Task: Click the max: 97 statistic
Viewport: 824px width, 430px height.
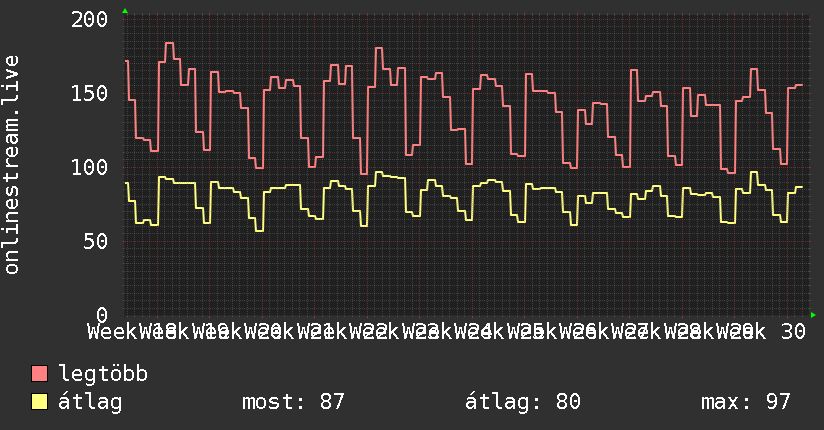Action: [x=746, y=402]
